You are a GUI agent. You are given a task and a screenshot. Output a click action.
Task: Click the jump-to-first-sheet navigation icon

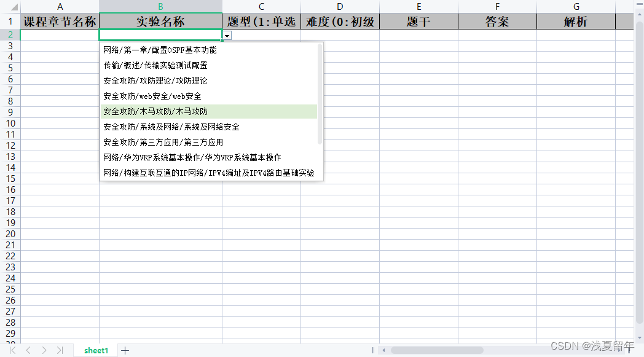point(12,350)
